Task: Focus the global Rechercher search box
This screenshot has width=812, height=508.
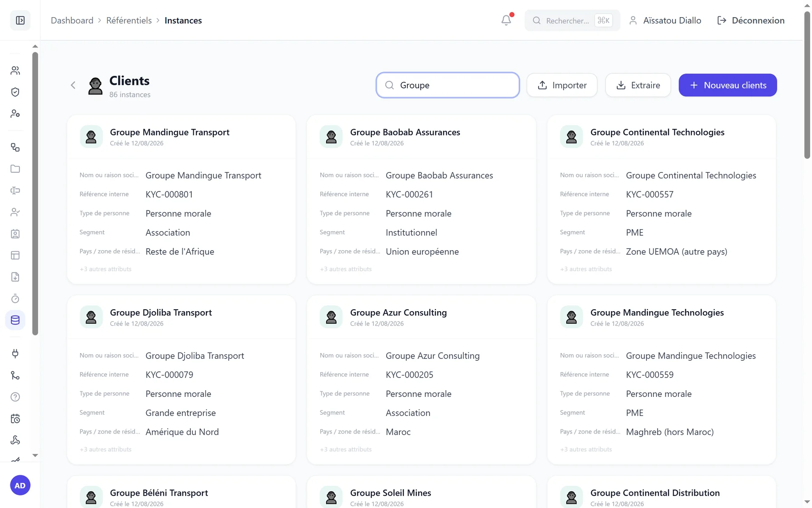Action: [x=572, y=20]
